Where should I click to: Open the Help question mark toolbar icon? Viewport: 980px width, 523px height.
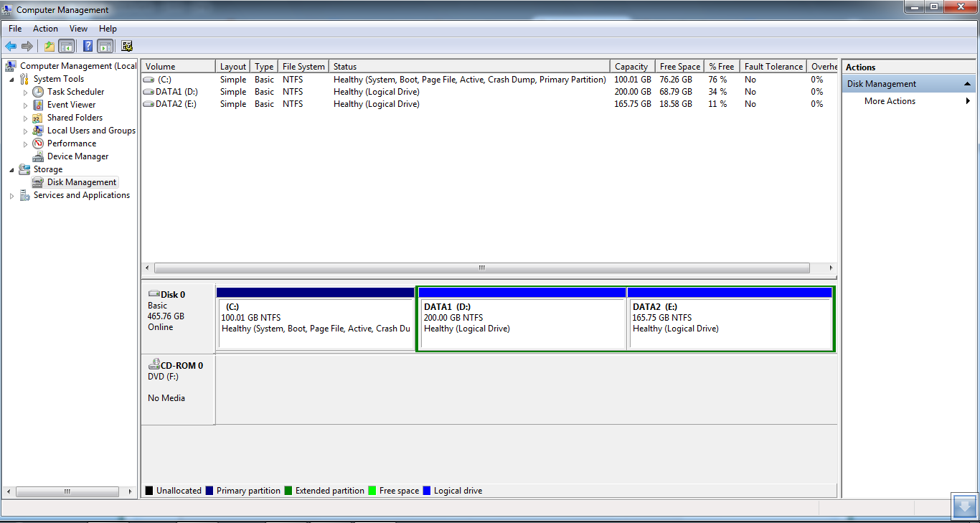coord(88,47)
